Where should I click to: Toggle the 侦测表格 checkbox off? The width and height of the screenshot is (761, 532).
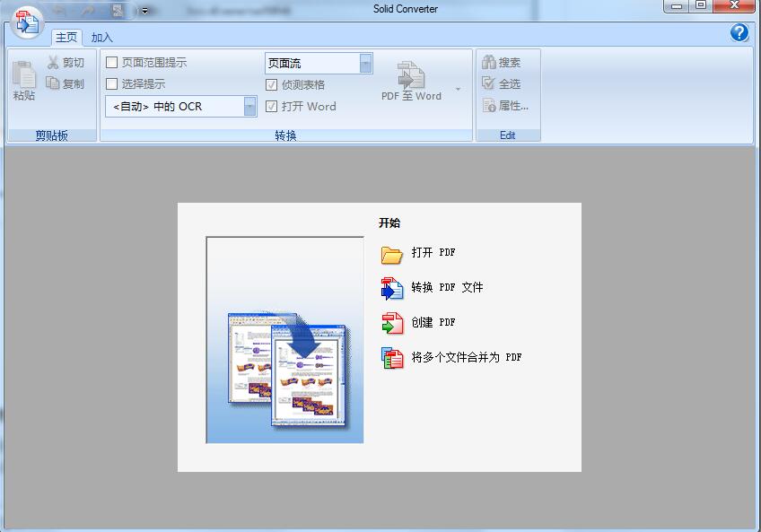pyautogui.click(x=271, y=83)
